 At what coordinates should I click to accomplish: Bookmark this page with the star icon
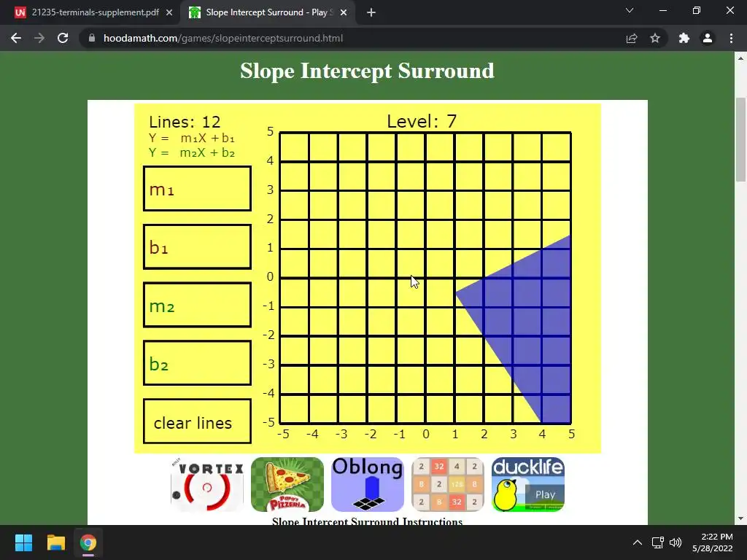coord(655,38)
